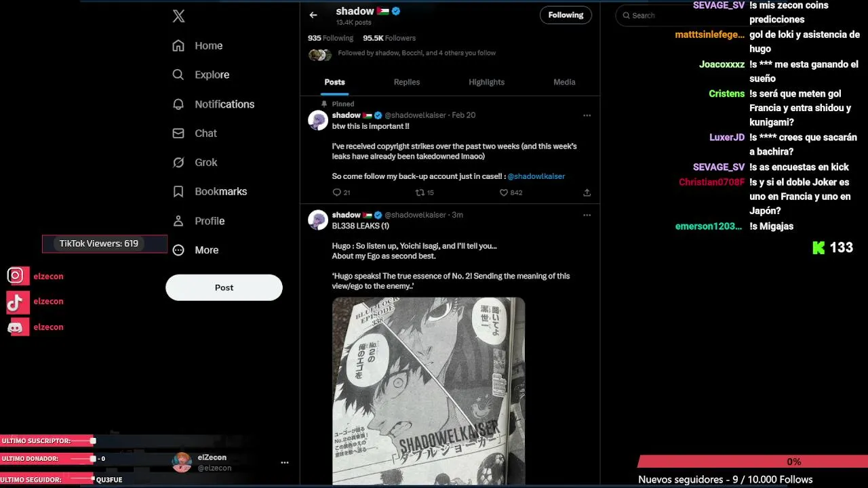Expand the More menu in sidebar
868x488 pixels.
(195, 250)
